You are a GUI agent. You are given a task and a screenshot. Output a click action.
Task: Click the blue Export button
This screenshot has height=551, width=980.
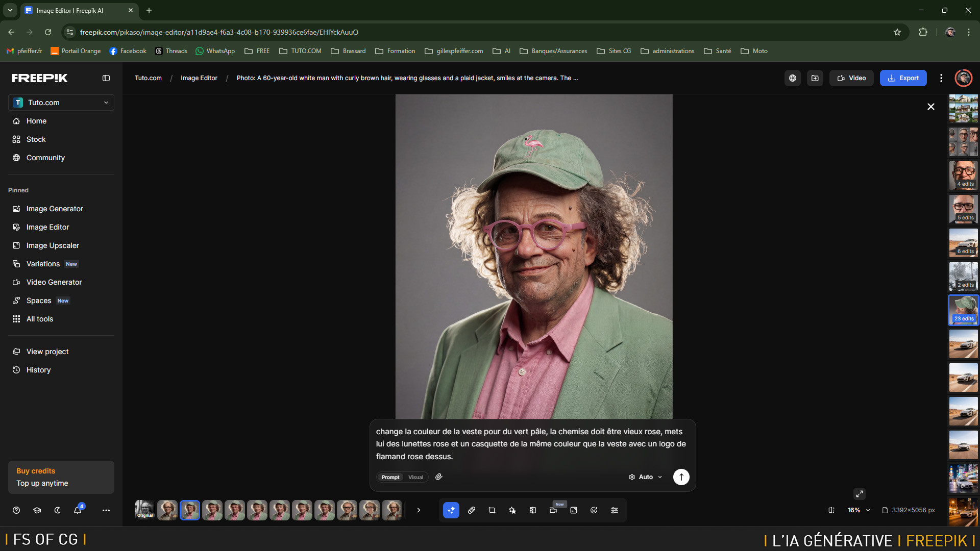903,78
